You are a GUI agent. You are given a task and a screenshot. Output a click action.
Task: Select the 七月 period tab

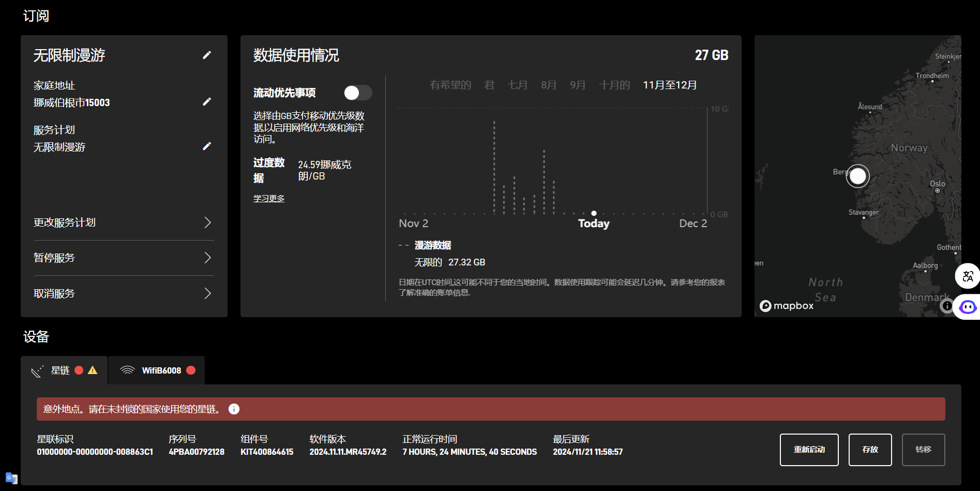pyautogui.click(x=518, y=85)
